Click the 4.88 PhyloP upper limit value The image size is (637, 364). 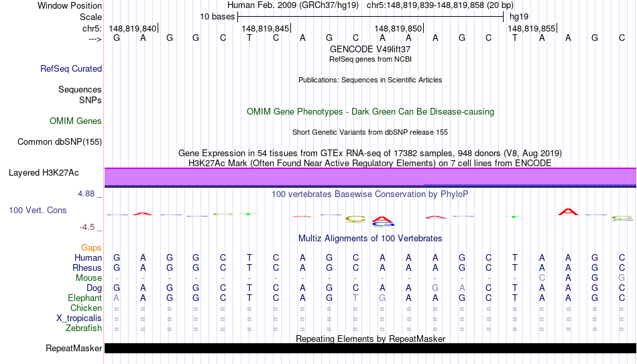click(86, 194)
